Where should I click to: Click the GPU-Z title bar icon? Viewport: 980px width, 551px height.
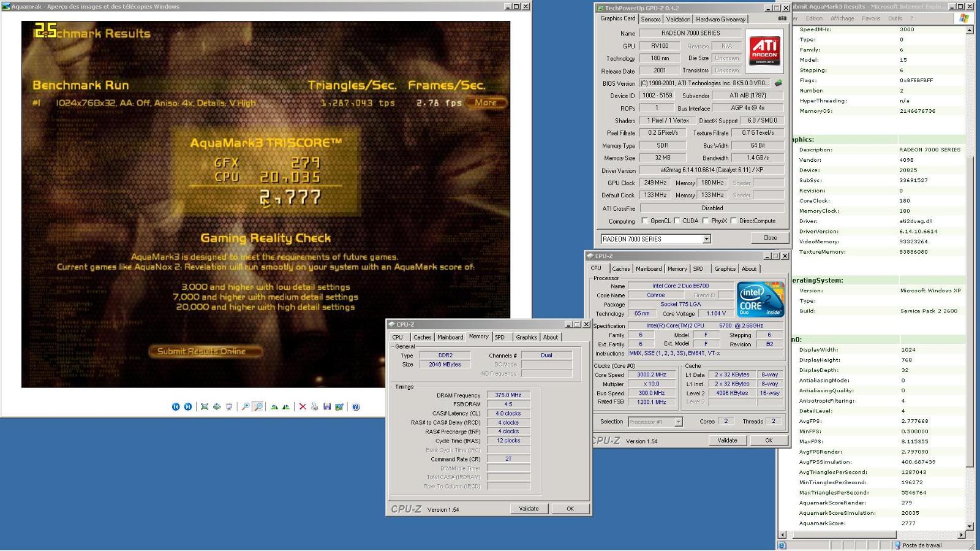point(600,8)
